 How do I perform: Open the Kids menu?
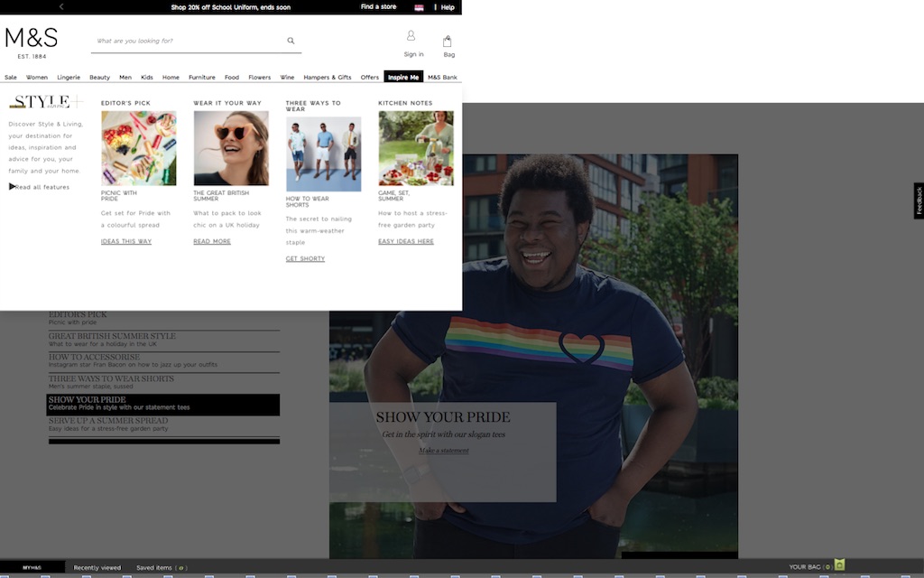pyautogui.click(x=147, y=78)
